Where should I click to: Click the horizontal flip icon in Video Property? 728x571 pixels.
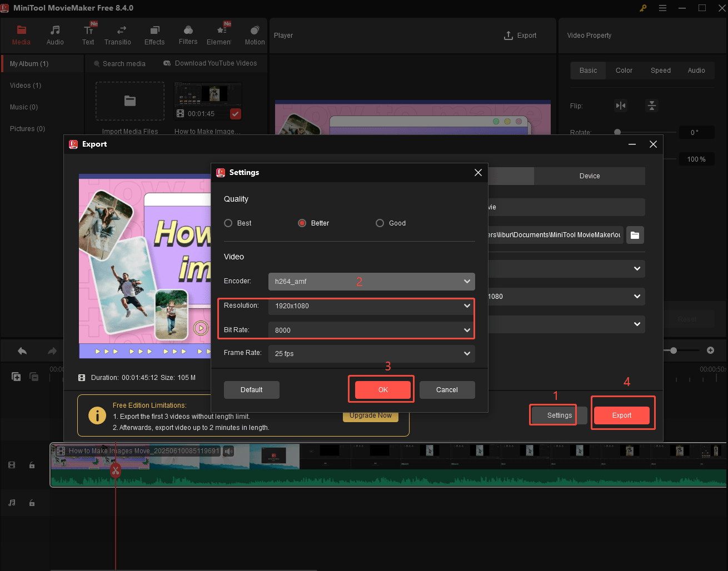coord(620,105)
